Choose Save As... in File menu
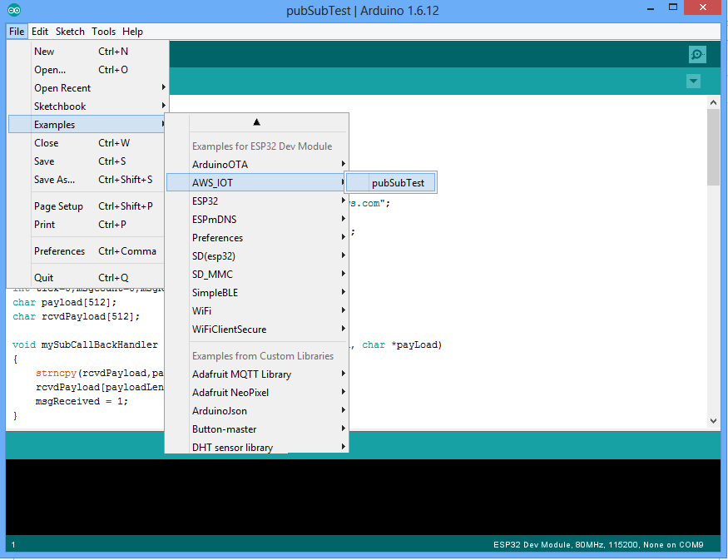Viewport: 728px width, 560px height. pos(54,180)
